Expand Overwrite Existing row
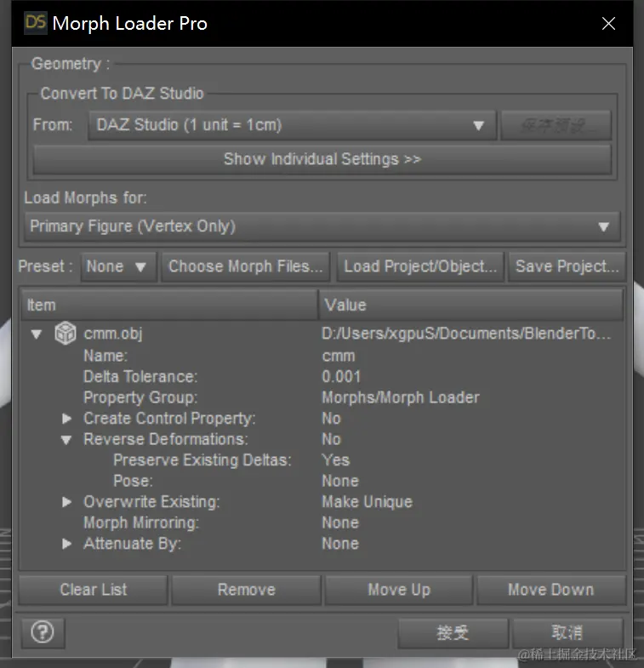 pos(66,502)
